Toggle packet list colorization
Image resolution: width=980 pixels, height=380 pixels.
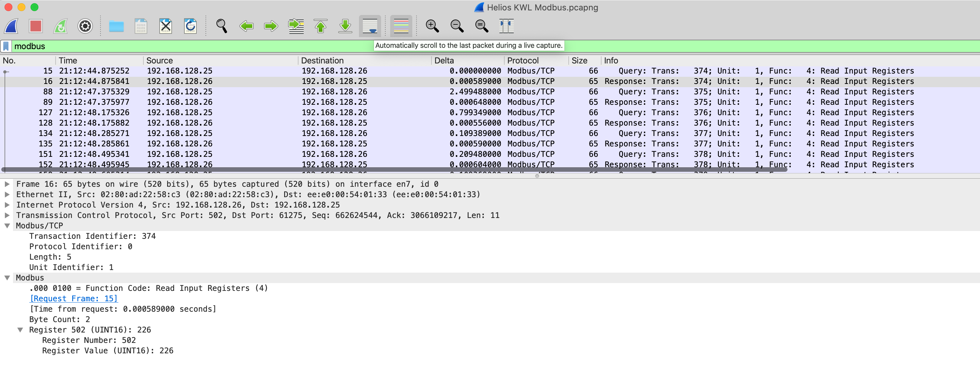tap(401, 26)
